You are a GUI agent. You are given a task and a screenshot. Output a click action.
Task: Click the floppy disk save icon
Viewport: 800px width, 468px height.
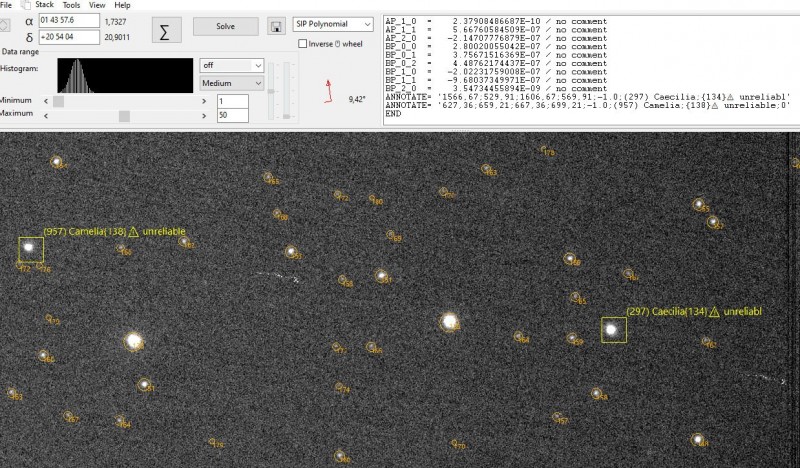(276, 27)
